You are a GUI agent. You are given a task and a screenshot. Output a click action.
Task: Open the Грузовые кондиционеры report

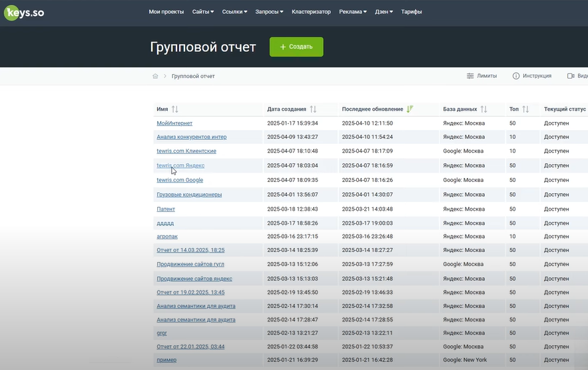point(189,195)
